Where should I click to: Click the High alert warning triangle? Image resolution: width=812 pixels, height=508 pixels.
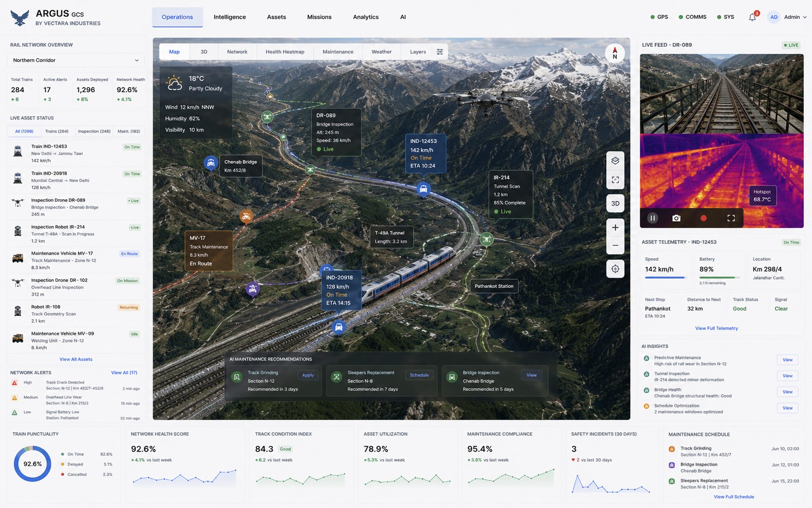(x=14, y=383)
